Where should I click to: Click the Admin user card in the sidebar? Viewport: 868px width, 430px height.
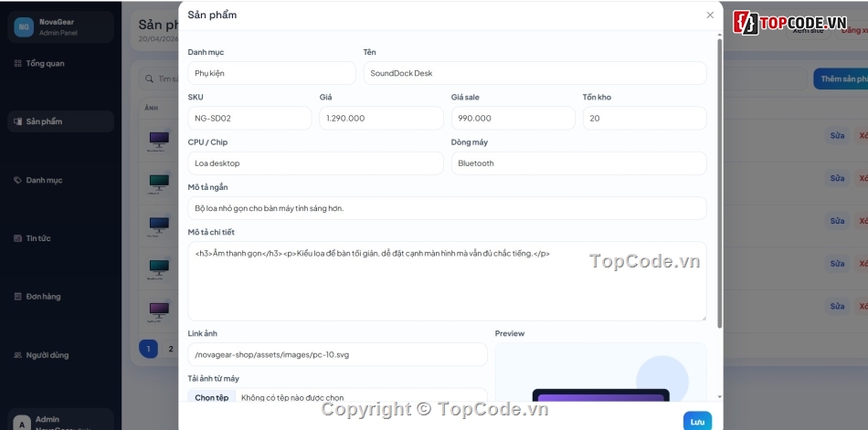click(61, 419)
